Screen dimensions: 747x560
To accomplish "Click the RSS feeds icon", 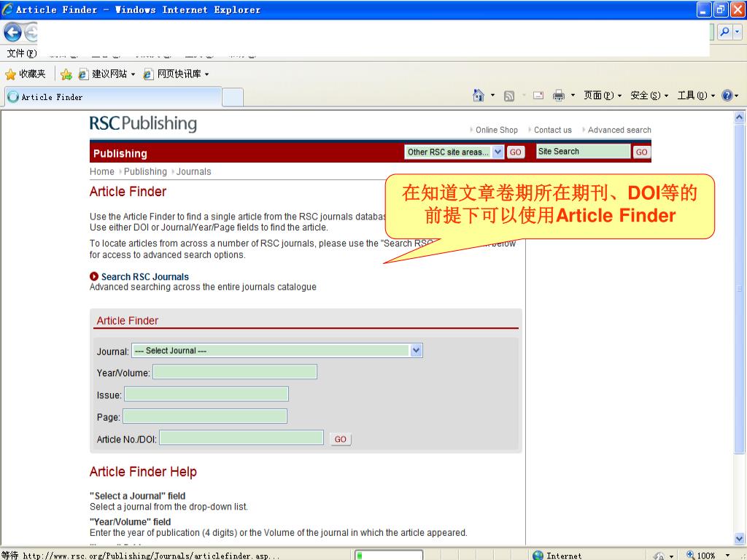I will tap(509, 96).
